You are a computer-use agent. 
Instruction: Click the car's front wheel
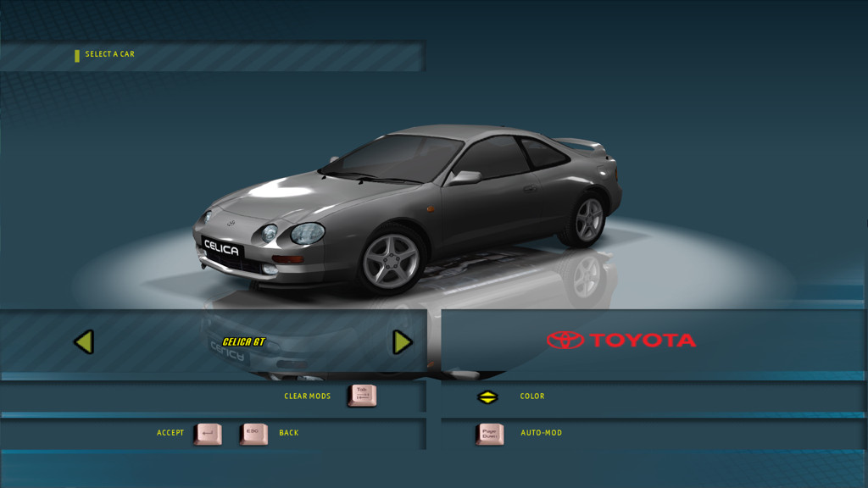391,260
